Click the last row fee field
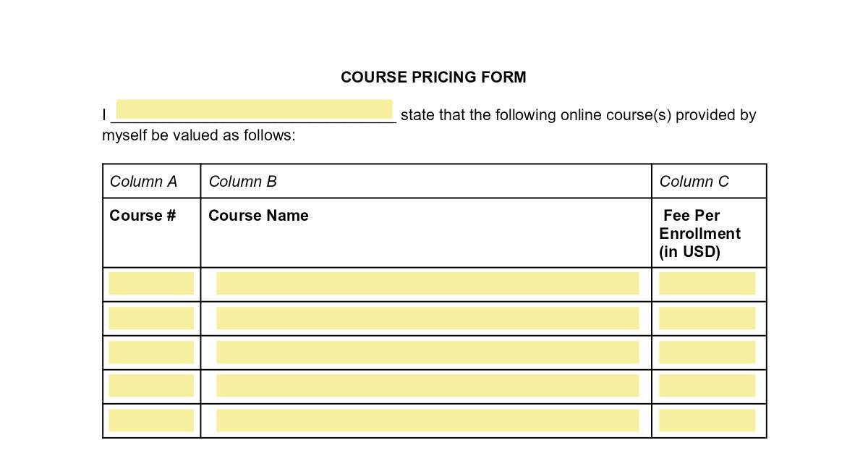 click(x=707, y=421)
